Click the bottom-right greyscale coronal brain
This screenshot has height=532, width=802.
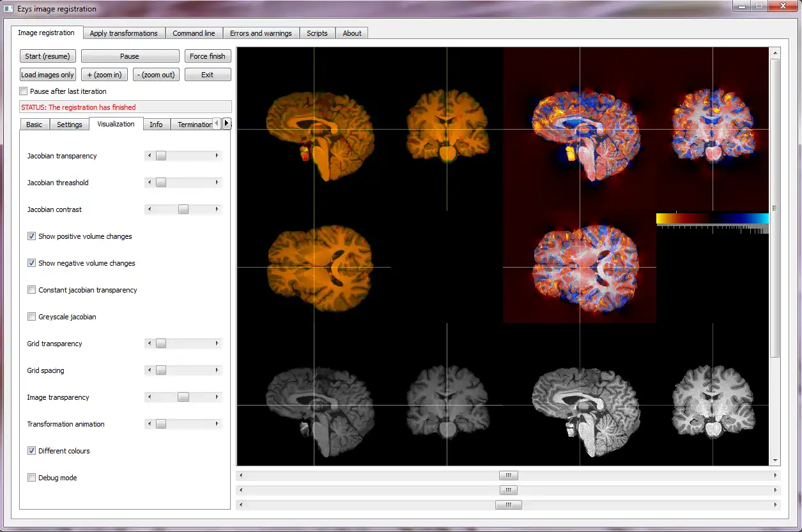point(713,401)
